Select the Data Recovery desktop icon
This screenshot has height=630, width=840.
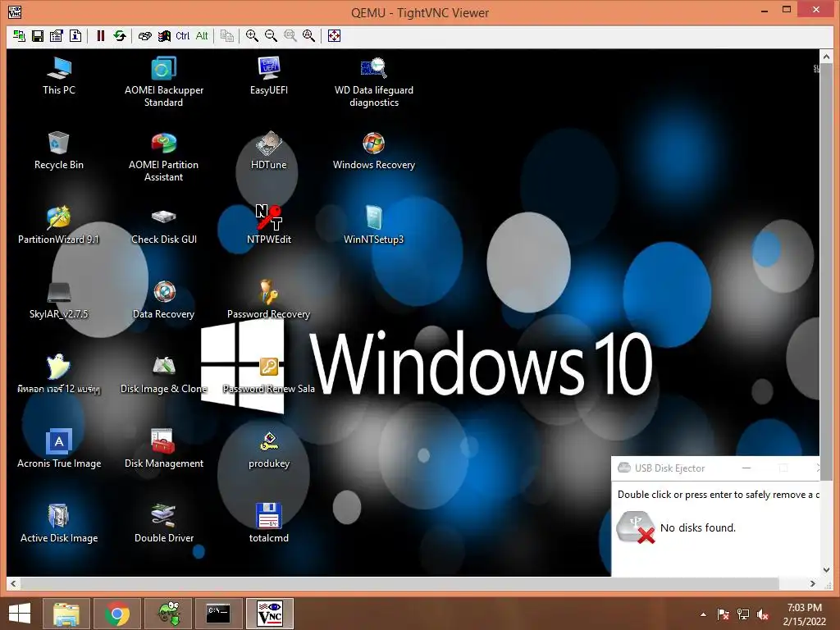pyautogui.click(x=164, y=300)
